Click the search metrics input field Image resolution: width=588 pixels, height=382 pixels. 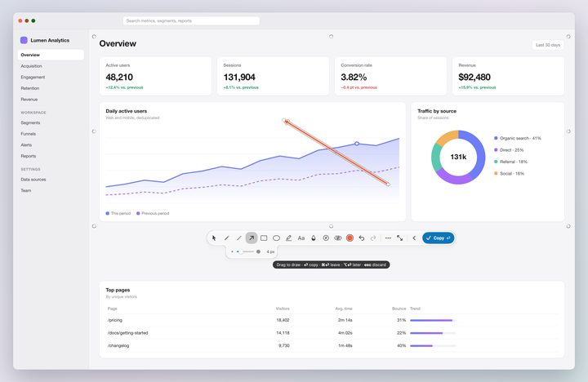(x=191, y=20)
